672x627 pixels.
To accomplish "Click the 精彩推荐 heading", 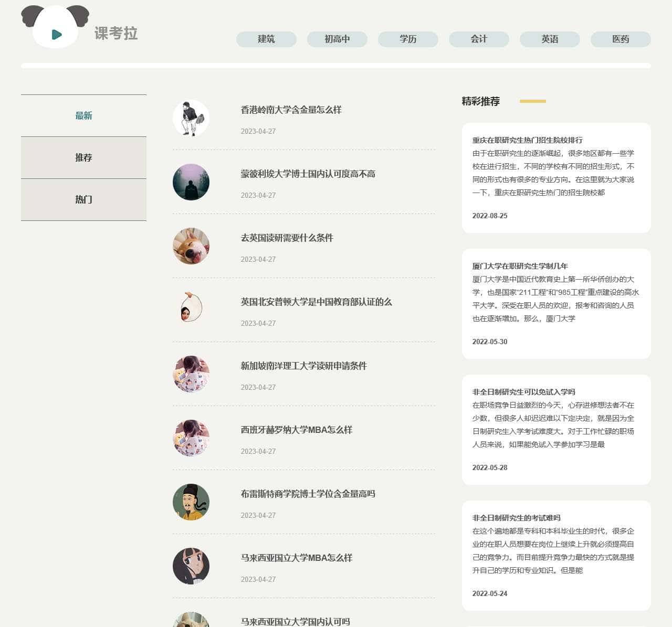I will [x=480, y=101].
